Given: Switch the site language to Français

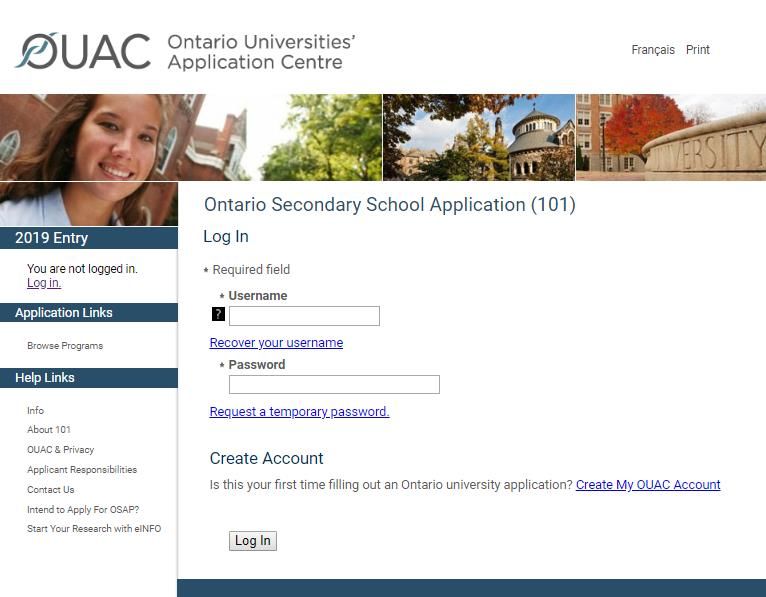Looking at the screenshot, I should pyautogui.click(x=653, y=50).
